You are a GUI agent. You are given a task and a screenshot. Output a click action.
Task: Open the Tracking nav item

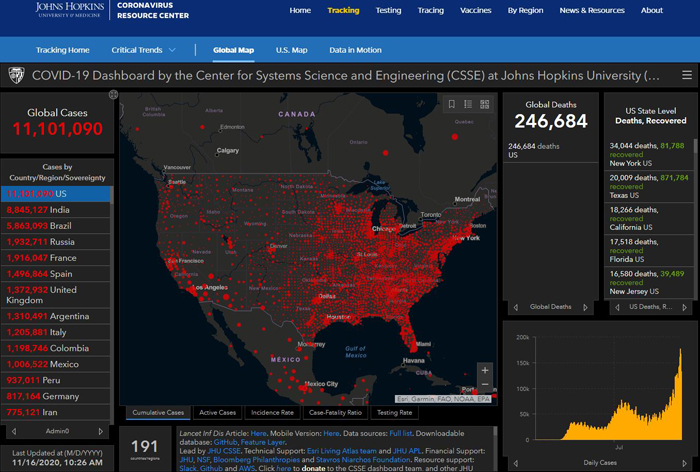pyautogui.click(x=343, y=10)
